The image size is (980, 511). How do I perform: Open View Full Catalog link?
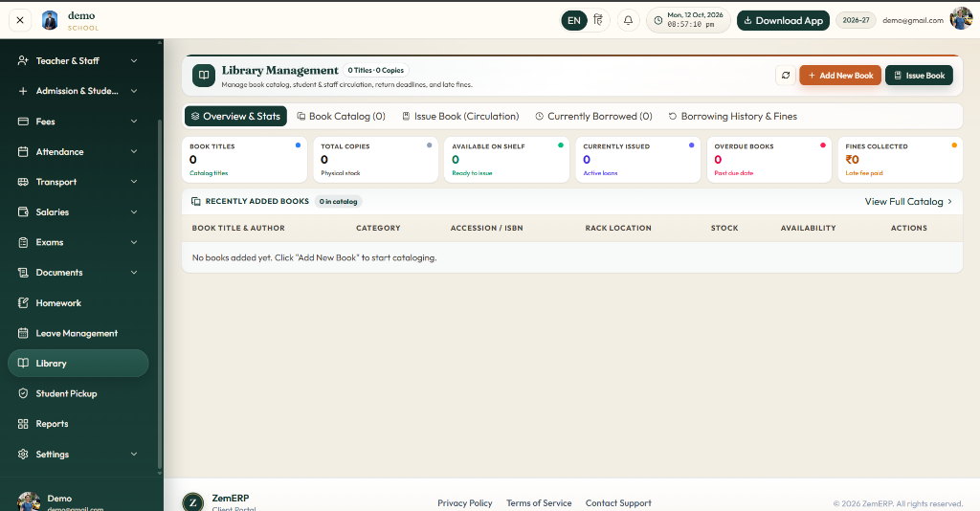[908, 201]
